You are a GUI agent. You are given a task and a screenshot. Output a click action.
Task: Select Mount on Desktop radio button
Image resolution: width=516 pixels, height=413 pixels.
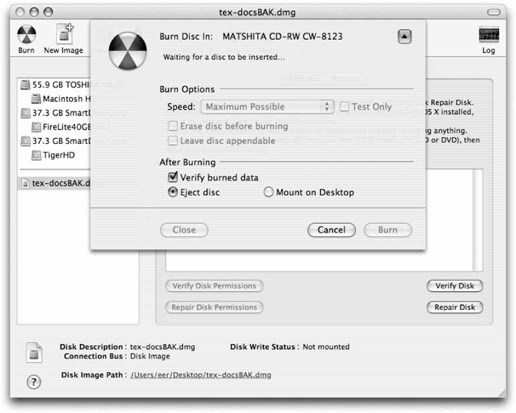pyautogui.click(x=268, y=192)
